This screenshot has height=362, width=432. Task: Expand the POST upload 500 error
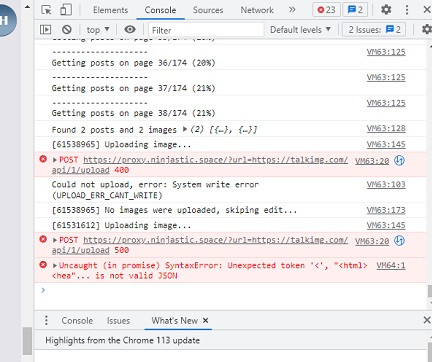55,240
